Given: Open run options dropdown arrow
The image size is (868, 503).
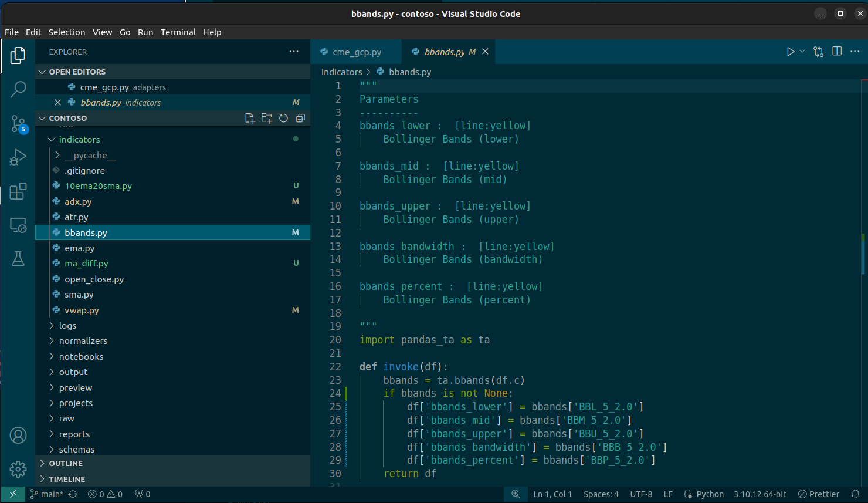Looking at the screenshot, I should (x=802, y=52).
